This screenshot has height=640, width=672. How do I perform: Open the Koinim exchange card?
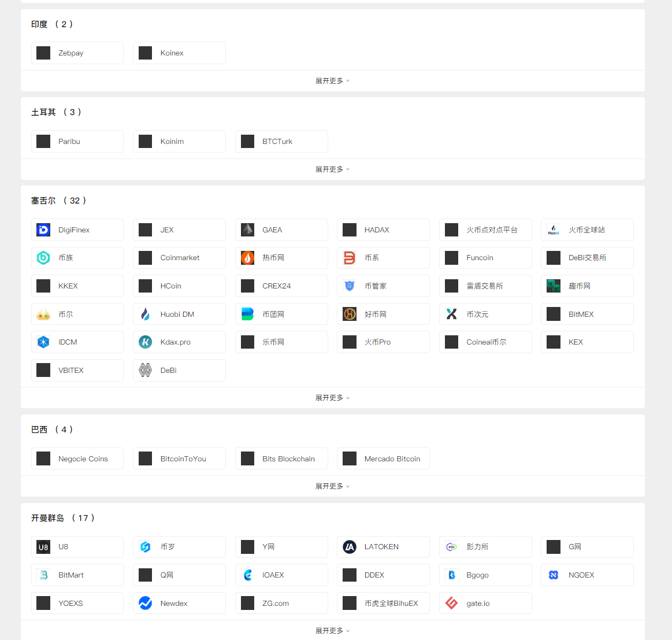(180, 141)
